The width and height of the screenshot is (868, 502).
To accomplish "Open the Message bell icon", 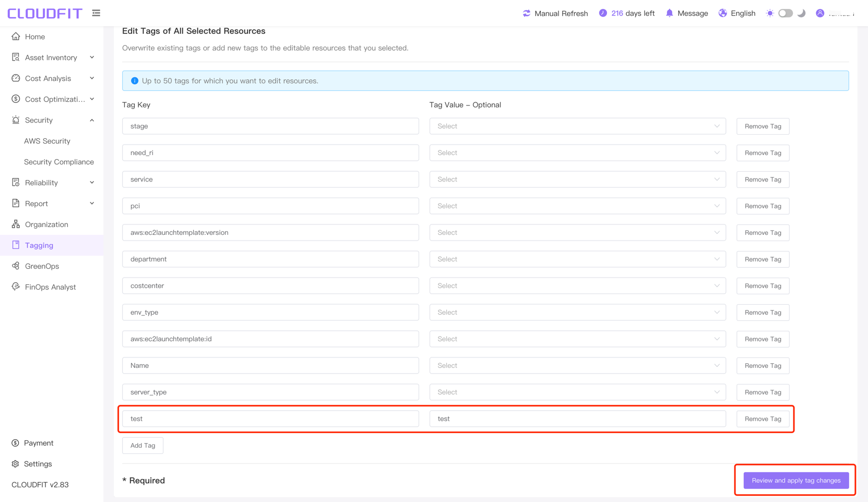I will point(669,13).
